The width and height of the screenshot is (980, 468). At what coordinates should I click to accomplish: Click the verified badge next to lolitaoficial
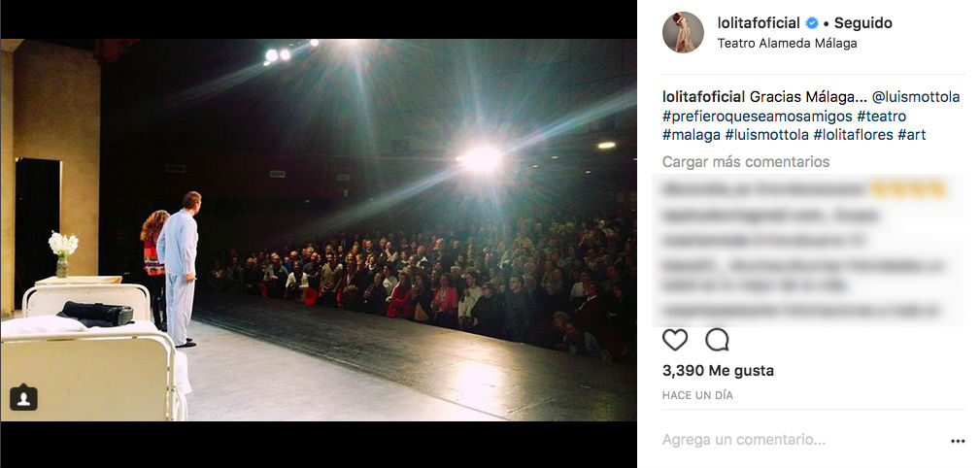point(812,23)
